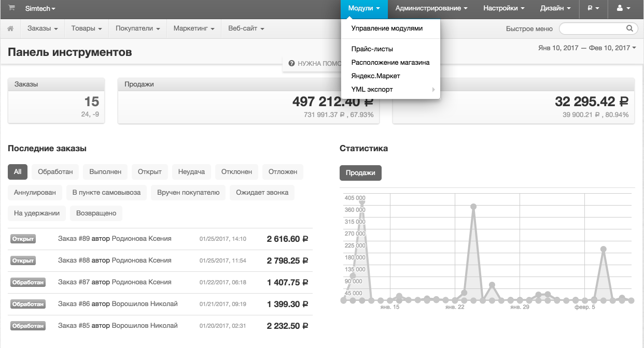Click the Открыт badge on order #89
The width and height of the screenshot is (644, 348).
coord(23,239)
